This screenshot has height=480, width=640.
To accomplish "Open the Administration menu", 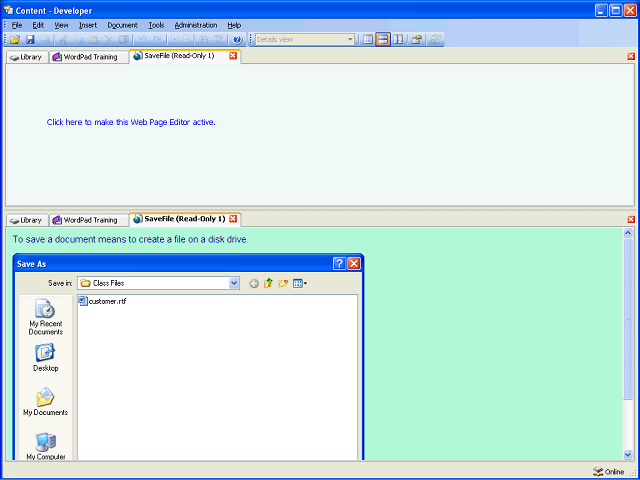I will (196, 25).
